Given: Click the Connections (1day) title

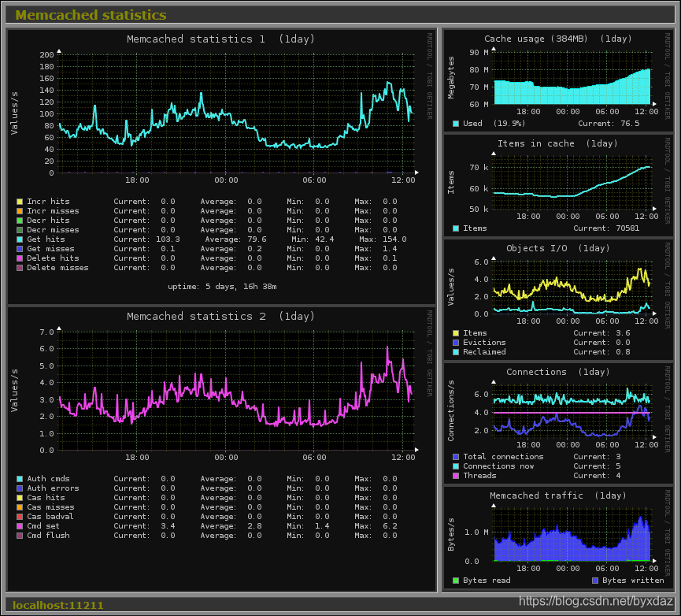Looking at the screenshot, I should [x=558, y=372].
